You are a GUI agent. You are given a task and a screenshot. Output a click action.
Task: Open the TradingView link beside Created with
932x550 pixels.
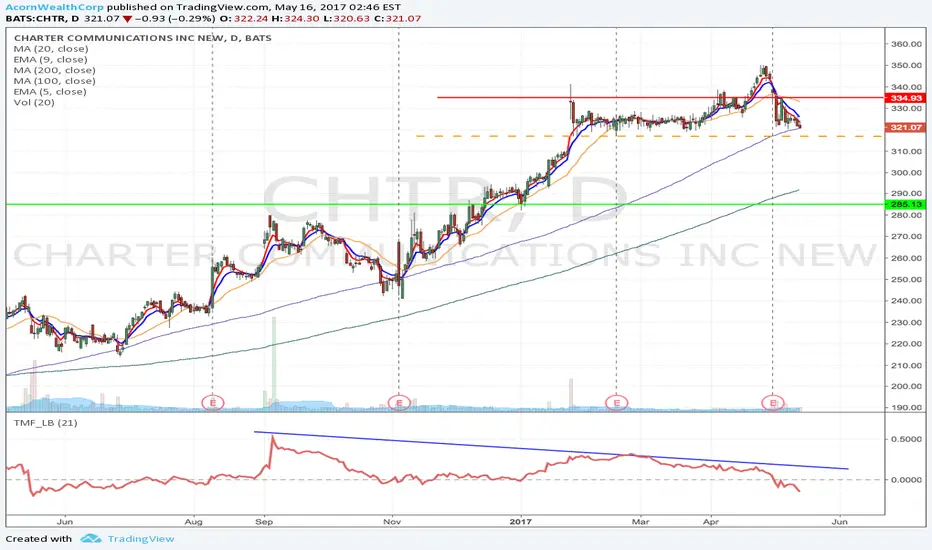[x=141, y=539]
